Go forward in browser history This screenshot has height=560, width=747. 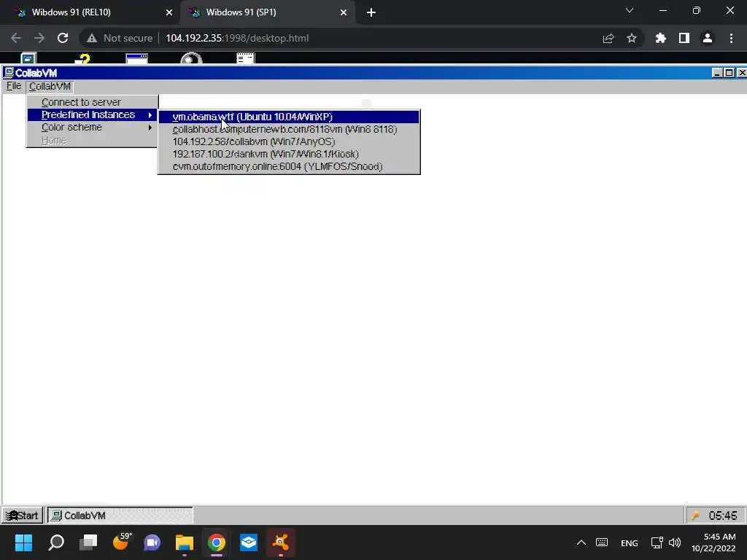39,38
